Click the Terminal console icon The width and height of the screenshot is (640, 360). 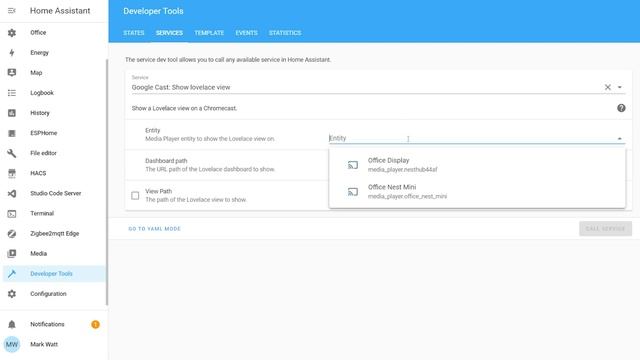click(x=12, y=213)
